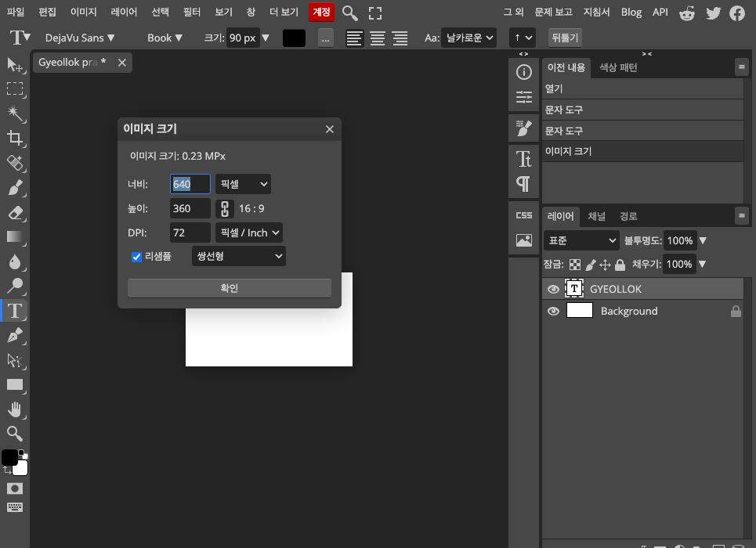
Task: Select the Eraser tool
Action: pyautogui.click(x=15, y=213)
